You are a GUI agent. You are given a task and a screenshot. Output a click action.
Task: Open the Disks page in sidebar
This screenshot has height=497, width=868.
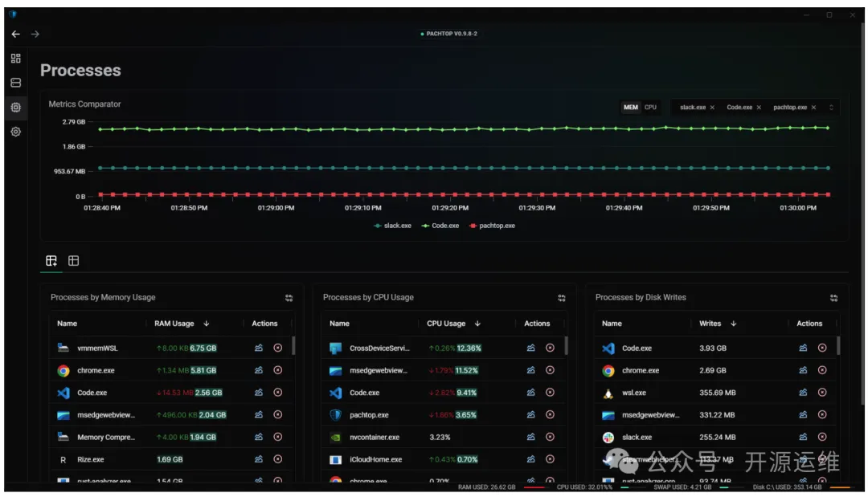(15, 83)
